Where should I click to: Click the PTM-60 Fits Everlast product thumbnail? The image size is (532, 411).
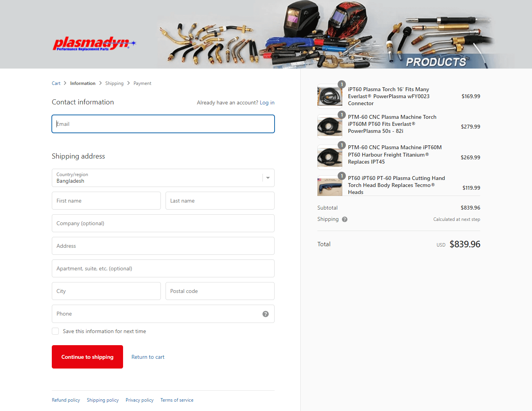(330, 127)
